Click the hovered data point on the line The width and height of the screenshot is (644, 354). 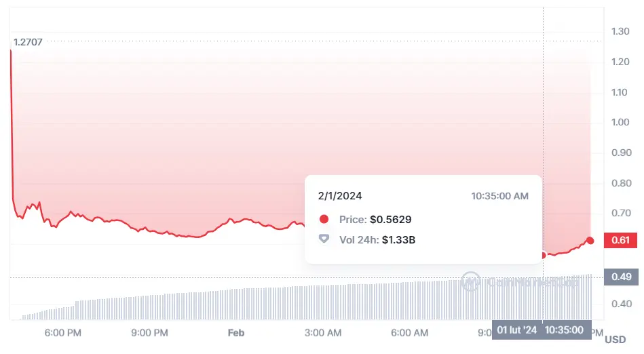pyautogui.click(x=543, y=255)
